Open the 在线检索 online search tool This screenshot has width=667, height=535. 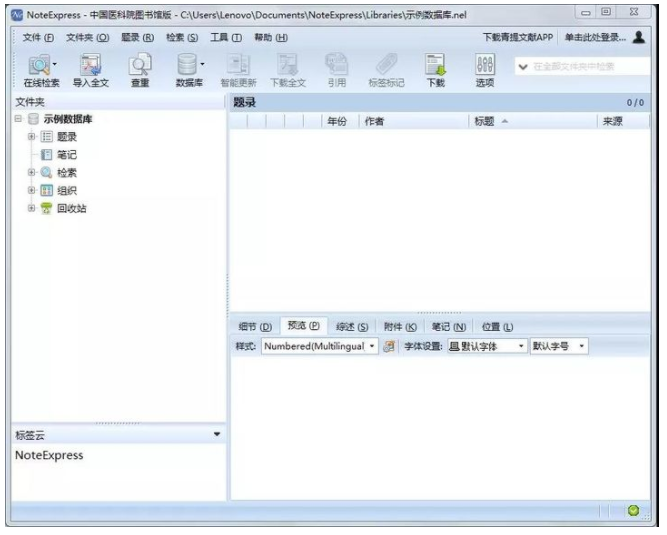(x=39, y=70)
